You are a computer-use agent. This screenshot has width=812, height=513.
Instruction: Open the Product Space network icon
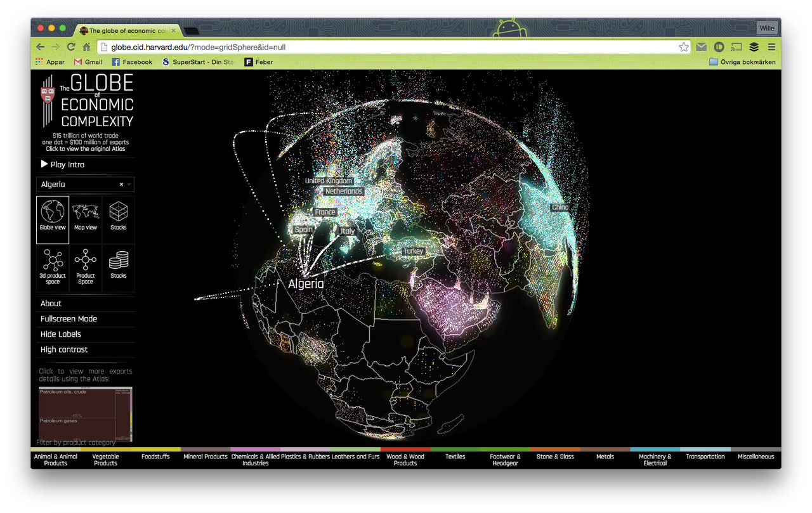(86, 268)
